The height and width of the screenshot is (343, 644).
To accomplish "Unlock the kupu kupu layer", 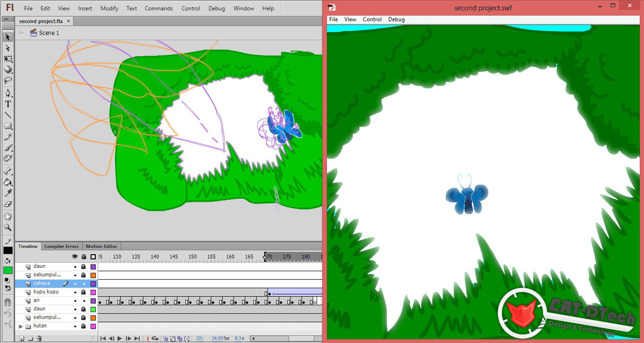I will point(84,292).
